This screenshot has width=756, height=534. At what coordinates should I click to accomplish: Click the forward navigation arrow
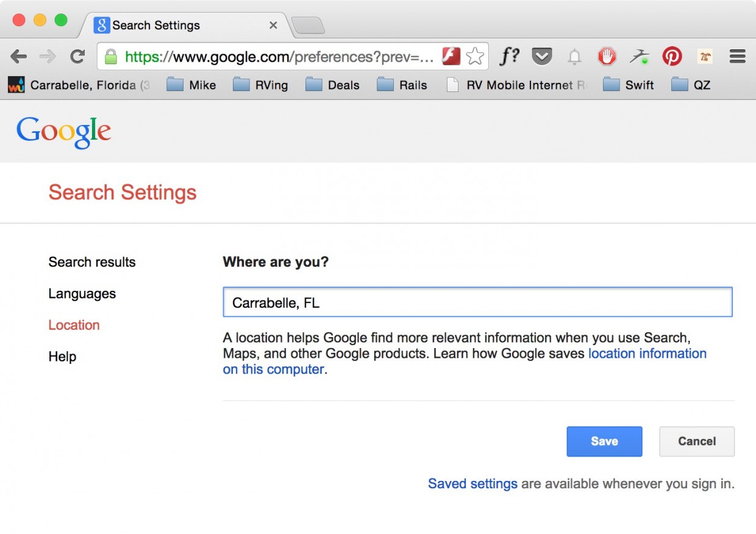coord(47,57)
